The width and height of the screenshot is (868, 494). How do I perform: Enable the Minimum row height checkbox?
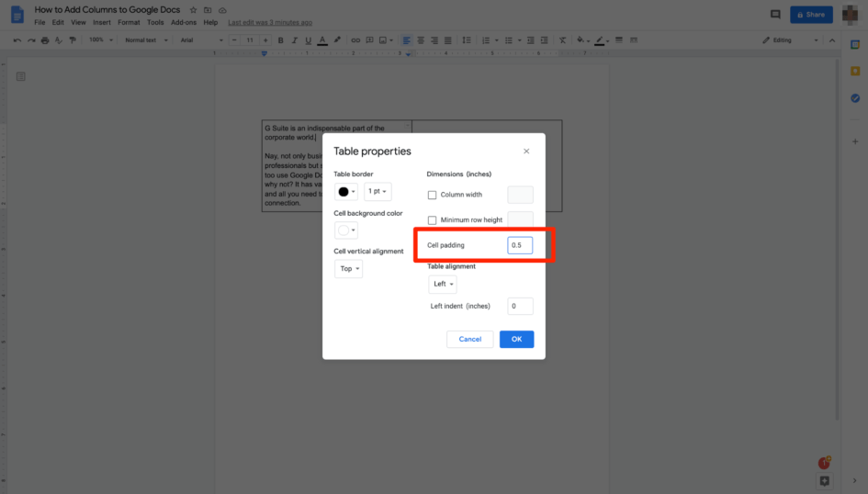[x=432, y=220]
